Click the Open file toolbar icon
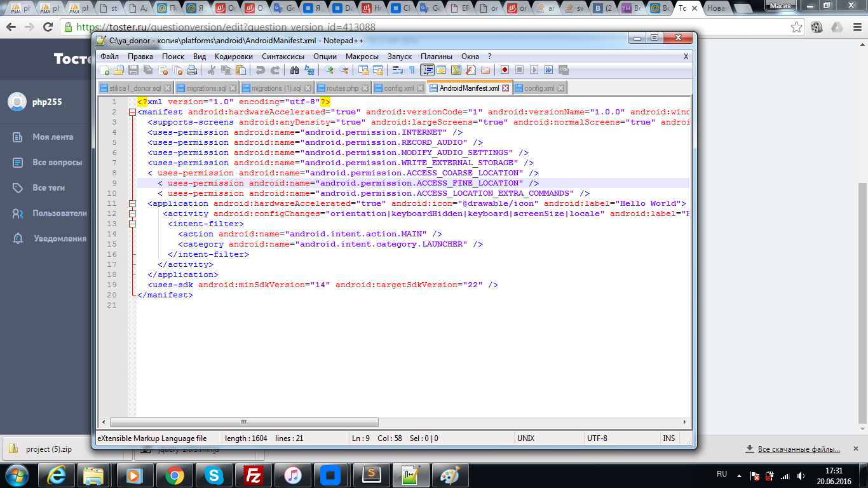 click(x=118, y=70)
